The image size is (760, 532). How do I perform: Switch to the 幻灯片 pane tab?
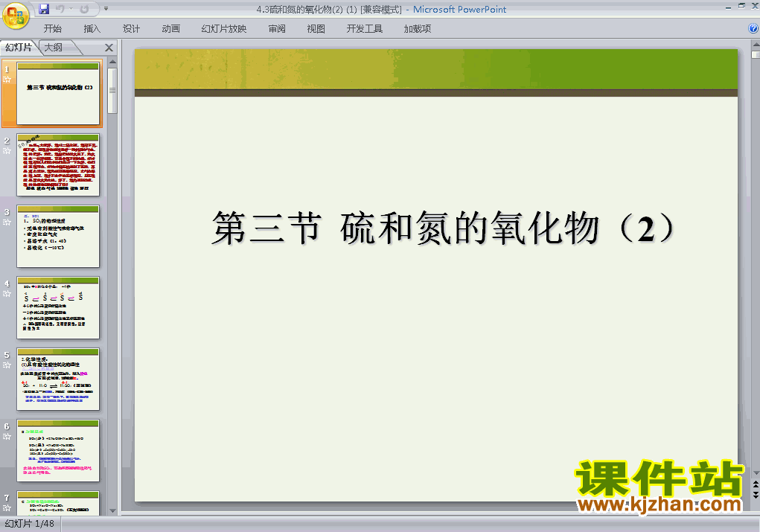point(19,47)
